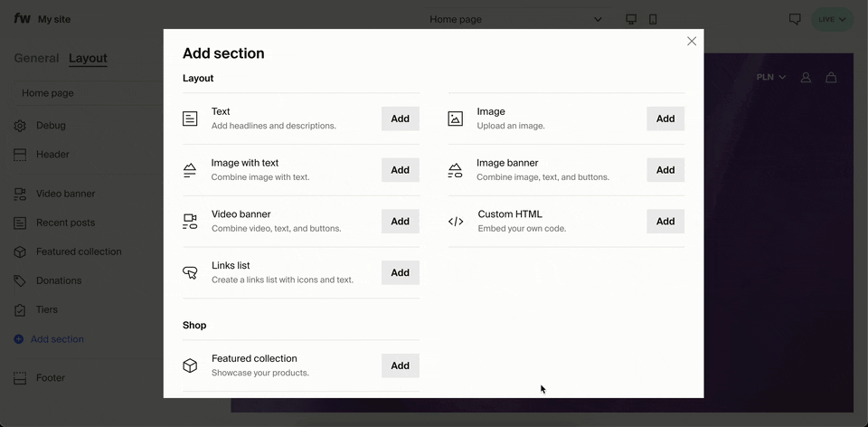Click the Image section icon
Viewport: 868px width, 427px height.
[x=456, y=119]
